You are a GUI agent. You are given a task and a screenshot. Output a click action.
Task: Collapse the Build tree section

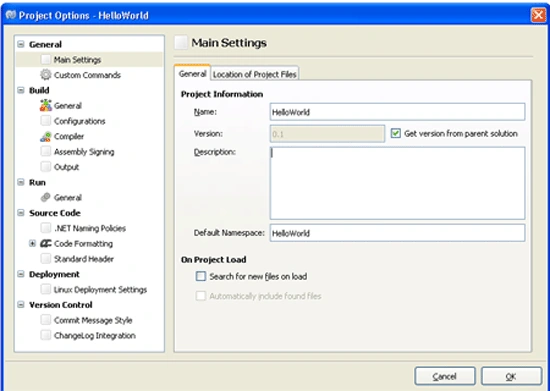(x=21, y=90)
